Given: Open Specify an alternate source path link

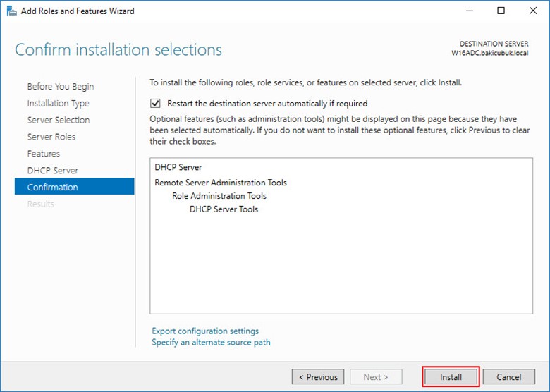Looking at the screenshot, I should [211, 342].
